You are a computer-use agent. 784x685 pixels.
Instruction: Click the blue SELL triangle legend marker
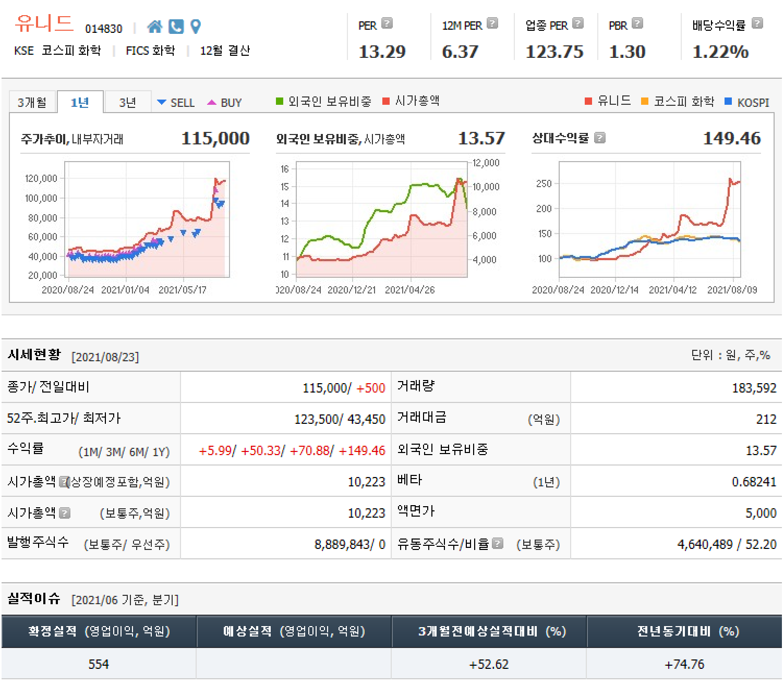(162, 102)
